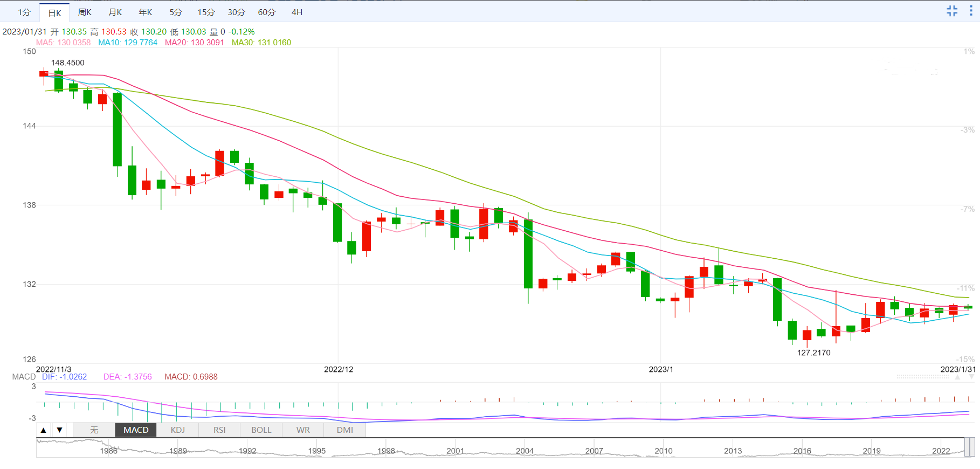Switch to the 周K weekly chart tab
The height and width of the screenshot is (469, 980).
point(85,12)
